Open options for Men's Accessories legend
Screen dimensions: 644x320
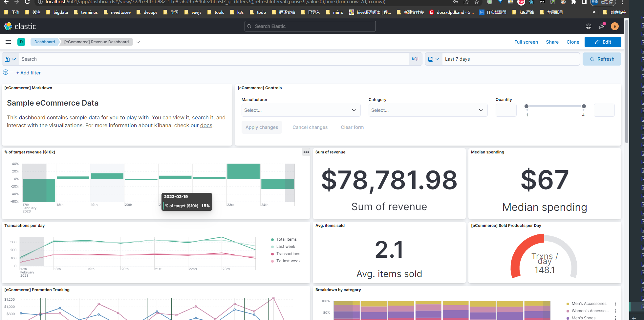pos(615,304)
